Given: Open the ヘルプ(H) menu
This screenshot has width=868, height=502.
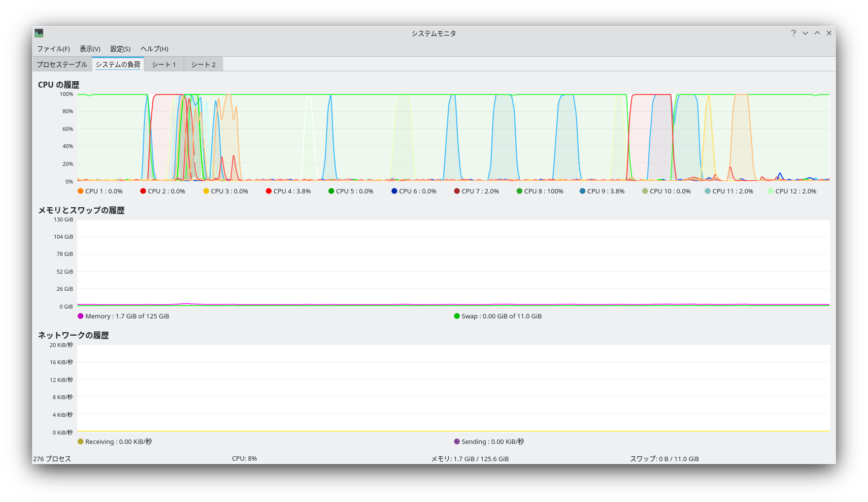Looking at the screenshot, I should [154, 49].
